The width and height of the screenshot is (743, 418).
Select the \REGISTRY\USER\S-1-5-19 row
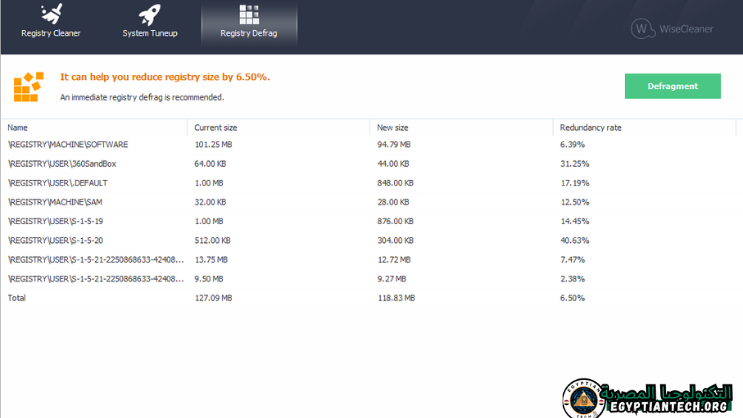click(56, 221)
